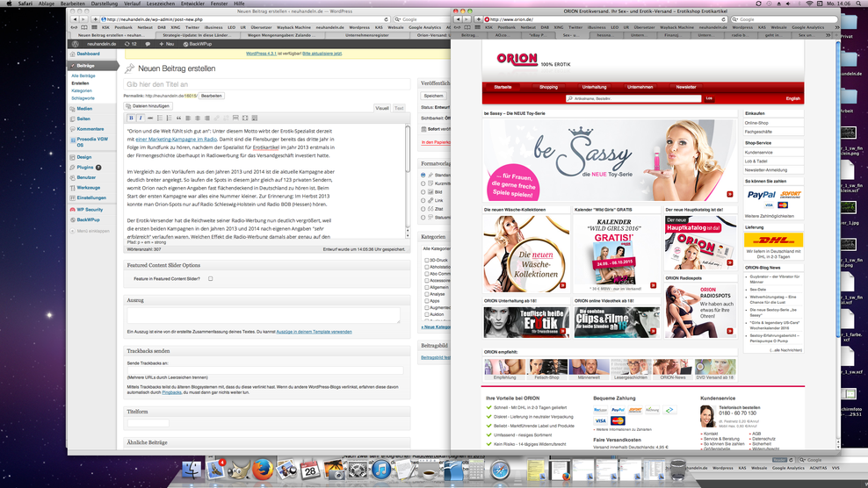Tick the 3D-Druck category checkbox
The height and width of the screenshot is (488, 868).
pos(426,260)
